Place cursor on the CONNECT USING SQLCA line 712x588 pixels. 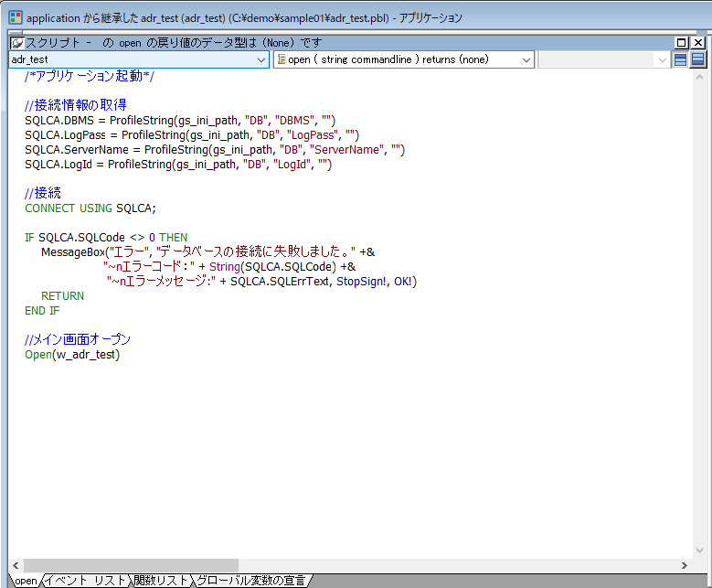pyautogui.click(x=90, y=208)
